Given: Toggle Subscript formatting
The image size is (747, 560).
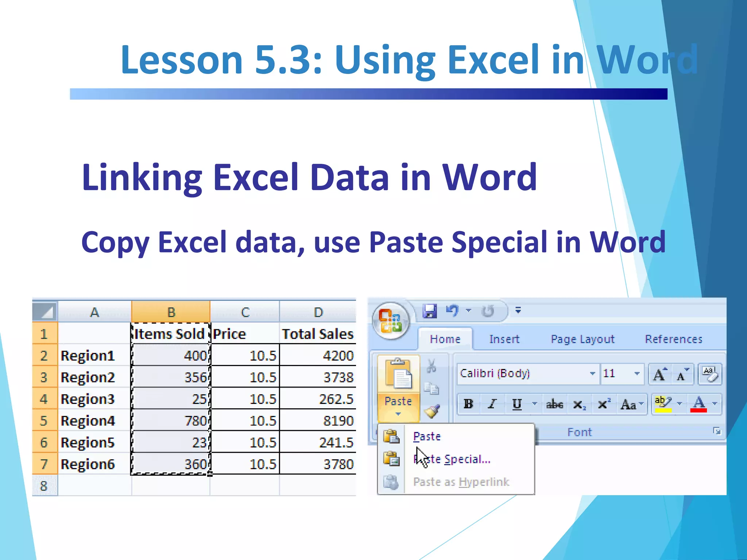Looking at the screenshot, I should (579, 404).
